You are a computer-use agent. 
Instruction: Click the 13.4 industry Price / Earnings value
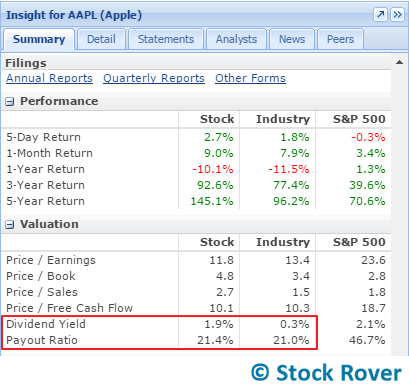[x=297, y=260]
